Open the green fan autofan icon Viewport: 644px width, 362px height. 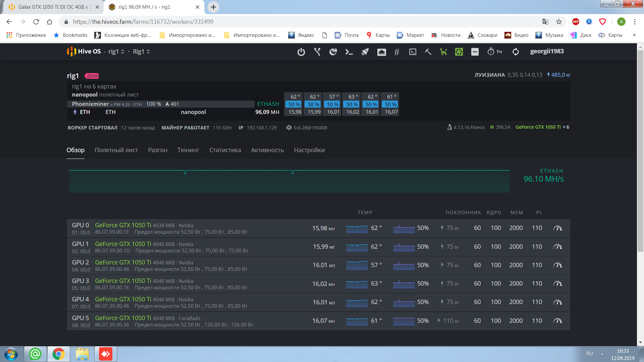click(x=459, y=52)
